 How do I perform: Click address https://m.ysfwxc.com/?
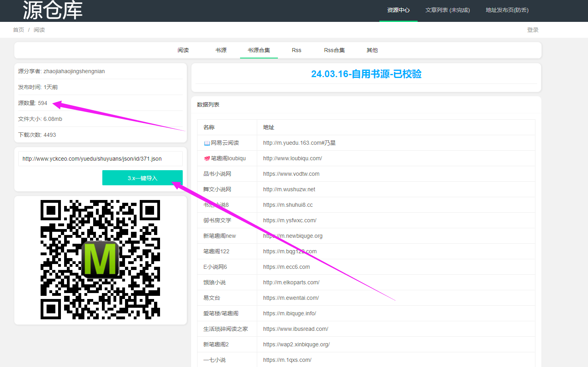(x=290, y=220)
